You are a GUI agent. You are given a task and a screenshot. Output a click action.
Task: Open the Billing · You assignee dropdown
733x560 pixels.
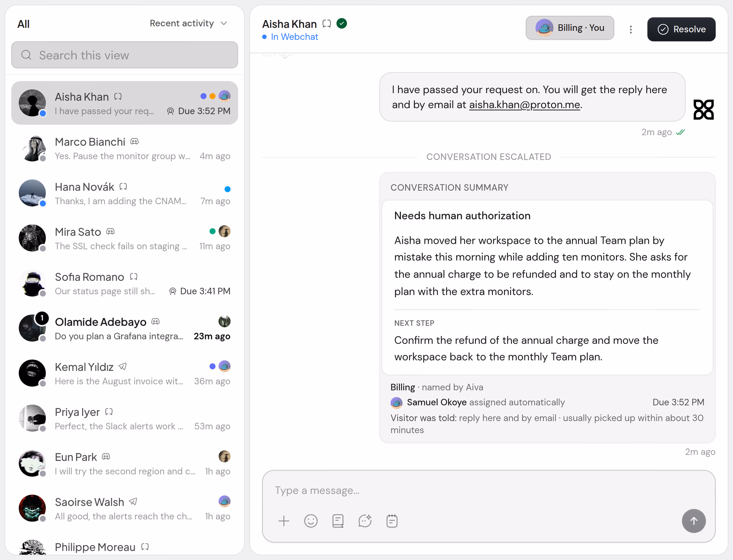pos(570,28)
